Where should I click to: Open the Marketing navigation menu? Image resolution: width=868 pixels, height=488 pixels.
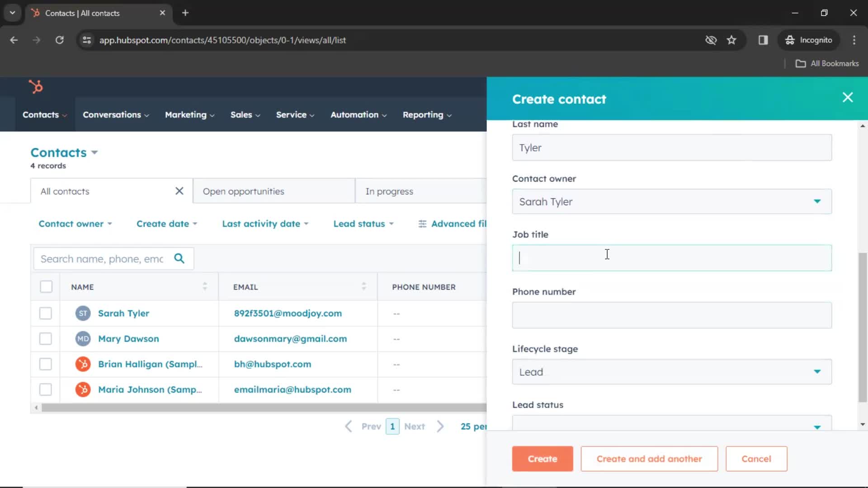pos(185,114)
